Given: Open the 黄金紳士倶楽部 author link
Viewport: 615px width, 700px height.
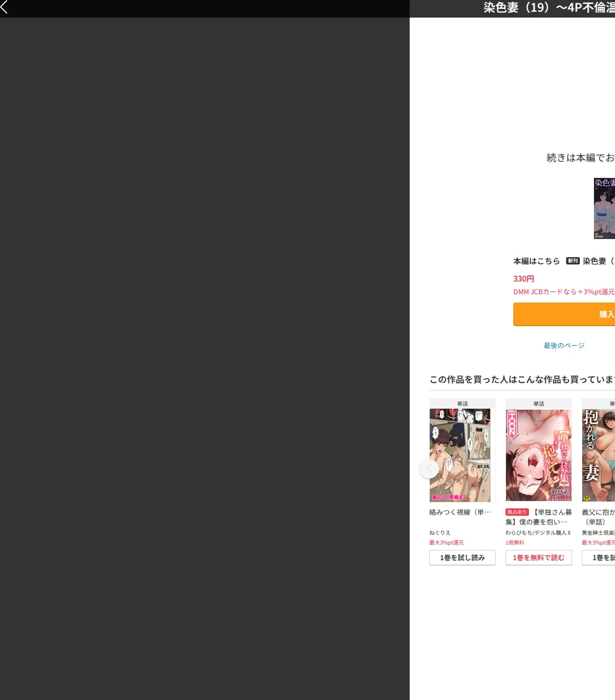Looking at the screenshot, I should pos(598,533).
